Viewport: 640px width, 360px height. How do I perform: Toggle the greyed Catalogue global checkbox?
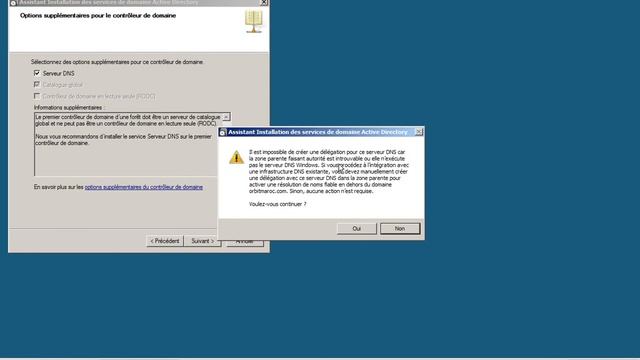pyautogui.click(x=37, y=84)
